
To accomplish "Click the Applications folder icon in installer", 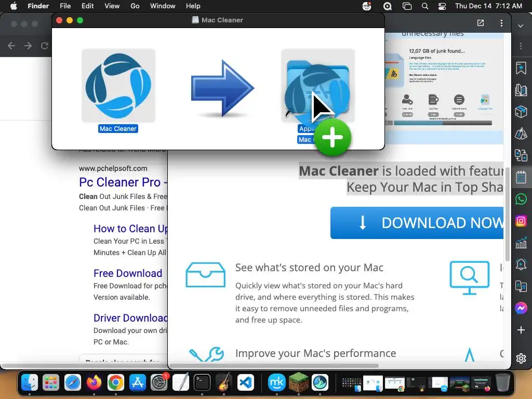I will (318, 86).
